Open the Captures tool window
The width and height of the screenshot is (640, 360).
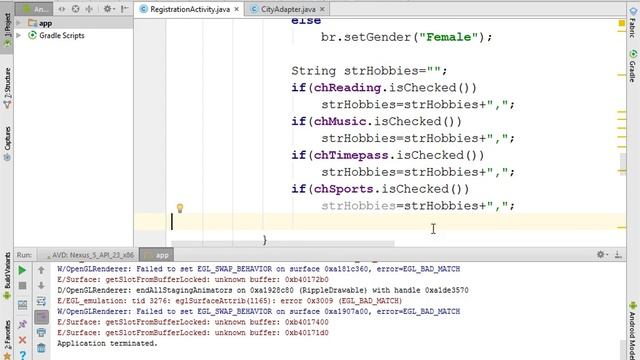(x=7, y=144)
